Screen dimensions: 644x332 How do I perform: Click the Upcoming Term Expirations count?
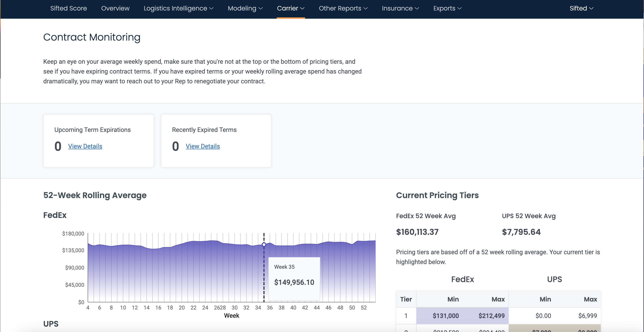pyautogui.click(x=58, y=146)
